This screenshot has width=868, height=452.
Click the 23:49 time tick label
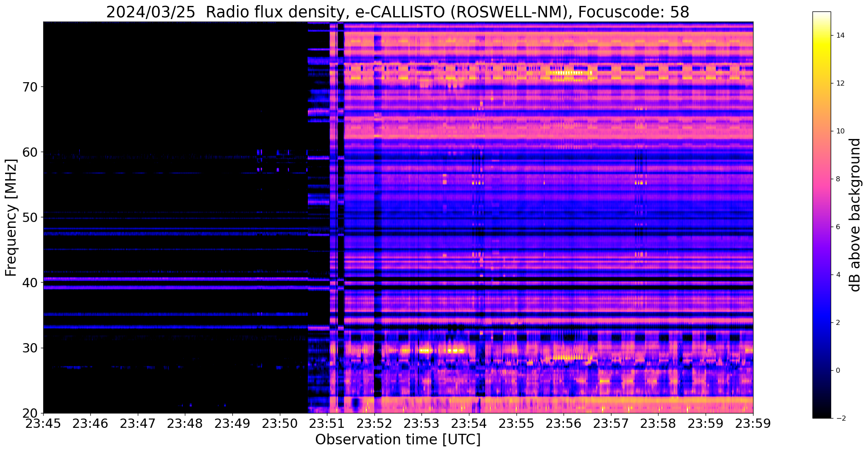click(x=232, y=423)
